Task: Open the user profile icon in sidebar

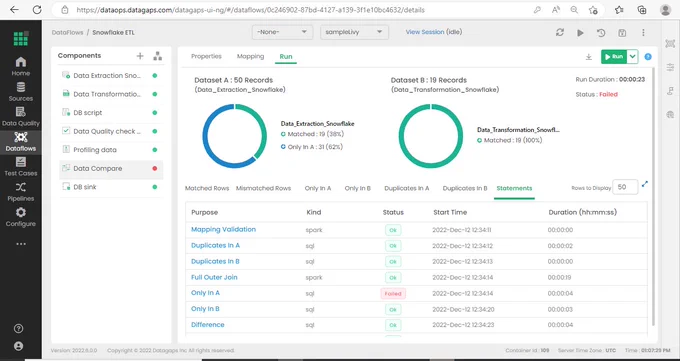Action: point(18,346)
